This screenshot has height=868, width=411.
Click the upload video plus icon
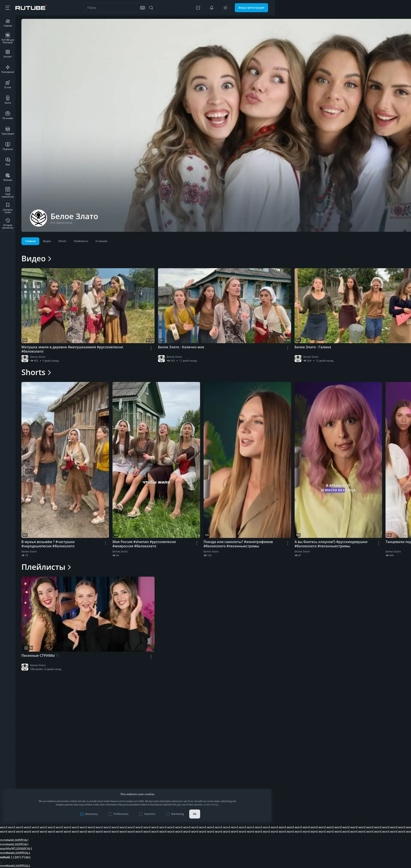(198, 8)
